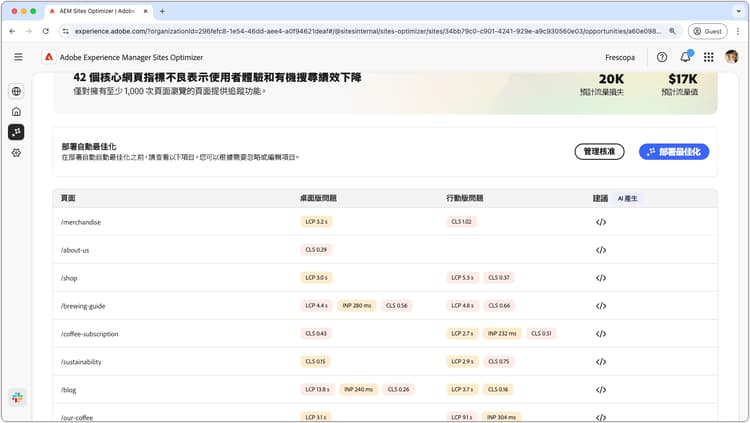750x423 pixels.
Task: Open the hamburger navigation menu
Action: [x=18, y=57]
